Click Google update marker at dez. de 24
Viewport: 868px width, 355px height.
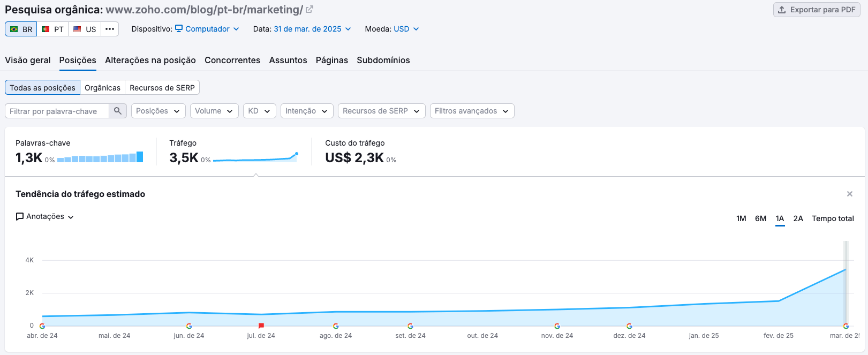click(x=629, y=326)
